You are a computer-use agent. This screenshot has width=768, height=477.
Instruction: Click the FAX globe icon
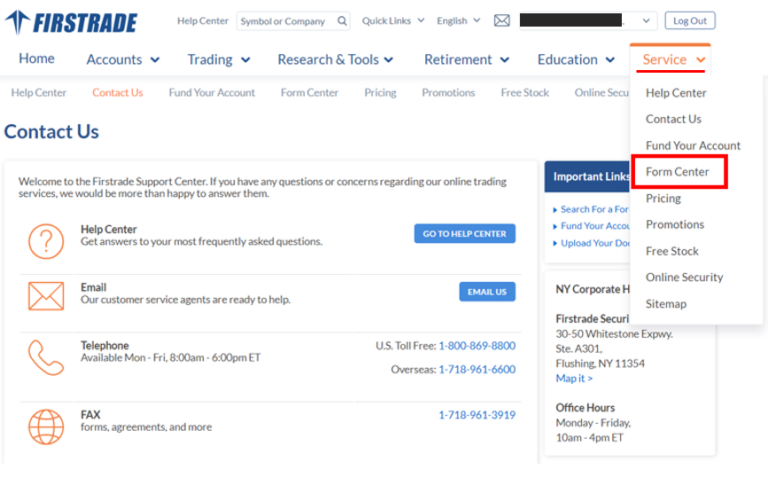pyautogui.click(x=45, y=426)
